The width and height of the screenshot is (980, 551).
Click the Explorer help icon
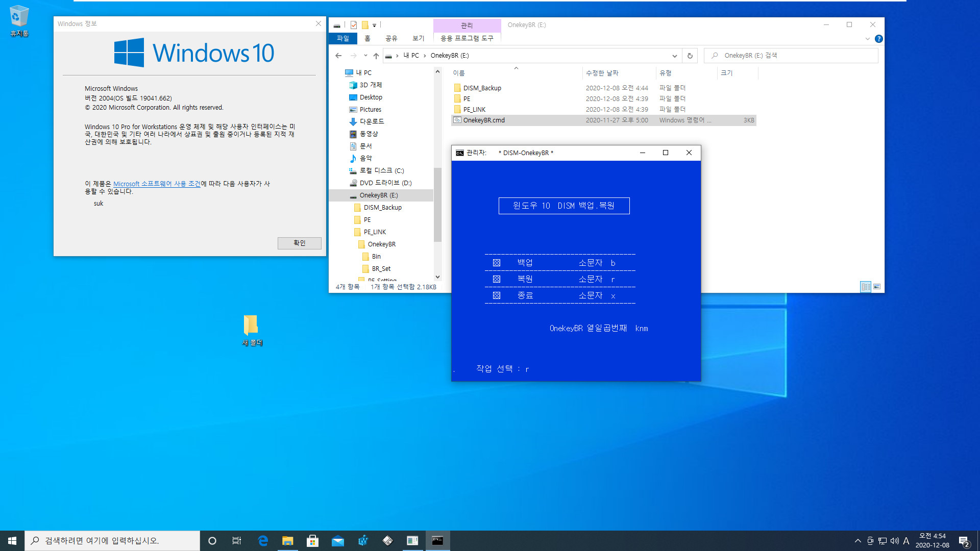pos(878,39)
